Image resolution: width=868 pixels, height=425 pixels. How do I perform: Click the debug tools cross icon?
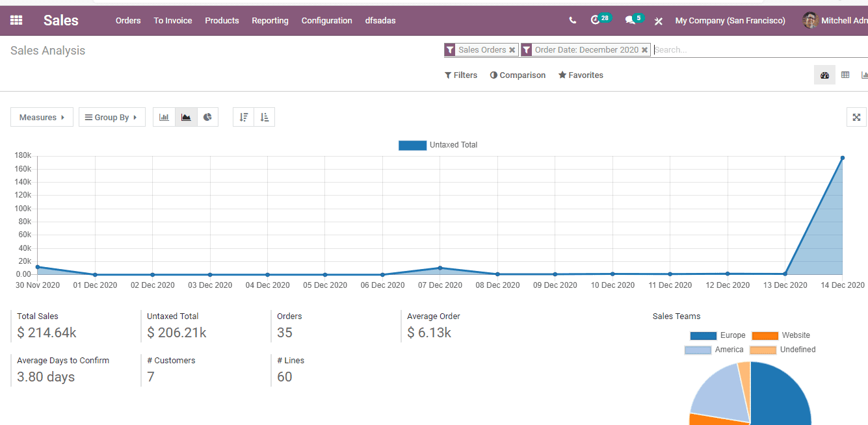click(x=659, y=21)
